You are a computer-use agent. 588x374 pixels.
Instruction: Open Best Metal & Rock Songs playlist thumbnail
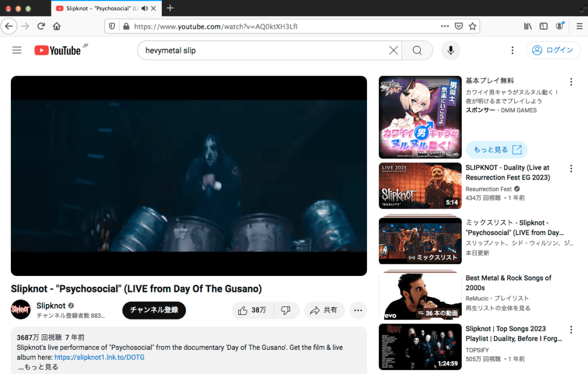click(x=420, y=296)
